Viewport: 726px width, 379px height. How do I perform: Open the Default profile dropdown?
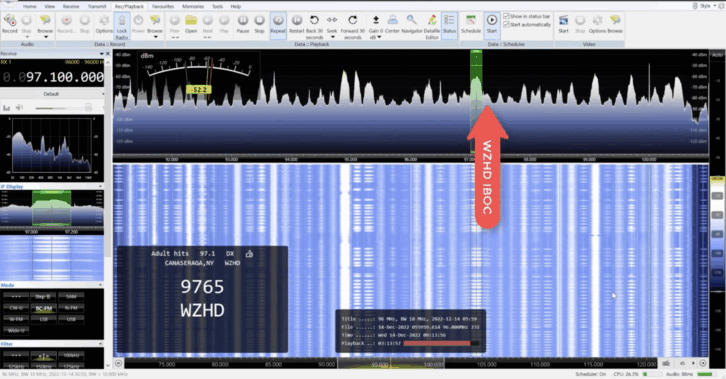pos(52,94)
